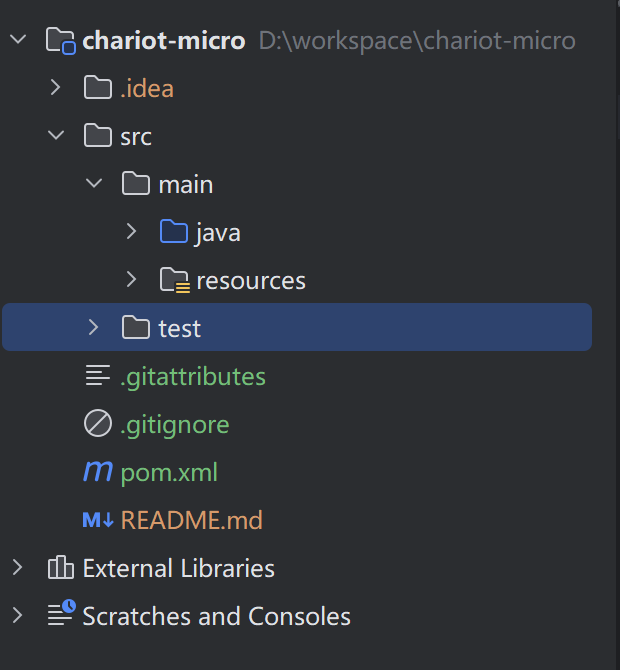Collapse the main folder chevron
This screenshot has height=670, width=620.
[x=94, y=184]
